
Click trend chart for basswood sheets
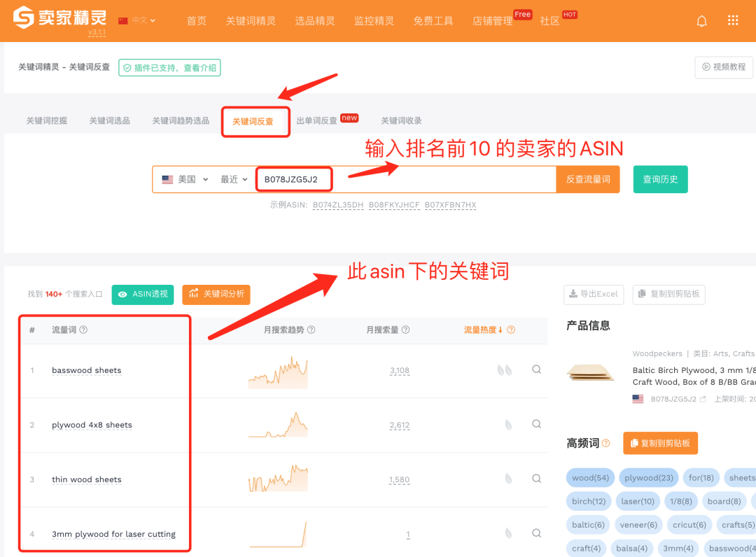278,372
